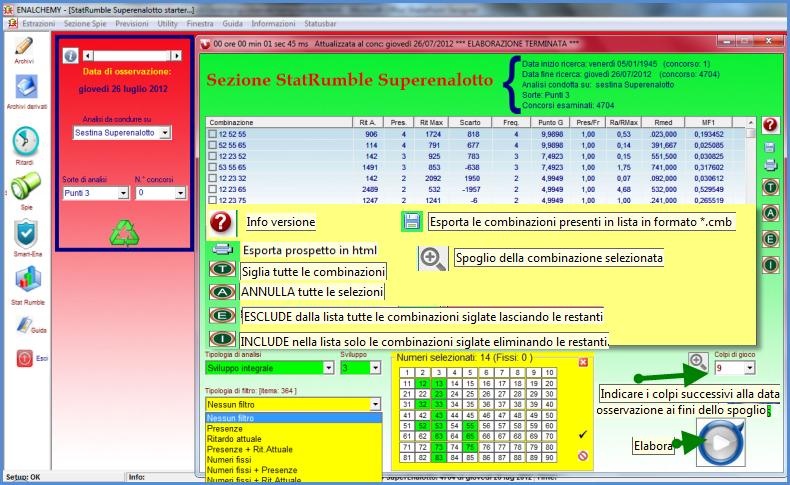Click the info icon in red panel
790x485 pixels.
[71, 56]
